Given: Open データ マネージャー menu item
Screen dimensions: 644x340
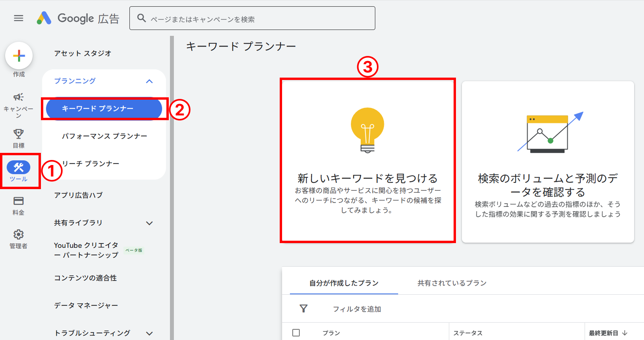Looking at the screenshot, I should point(86,305).
